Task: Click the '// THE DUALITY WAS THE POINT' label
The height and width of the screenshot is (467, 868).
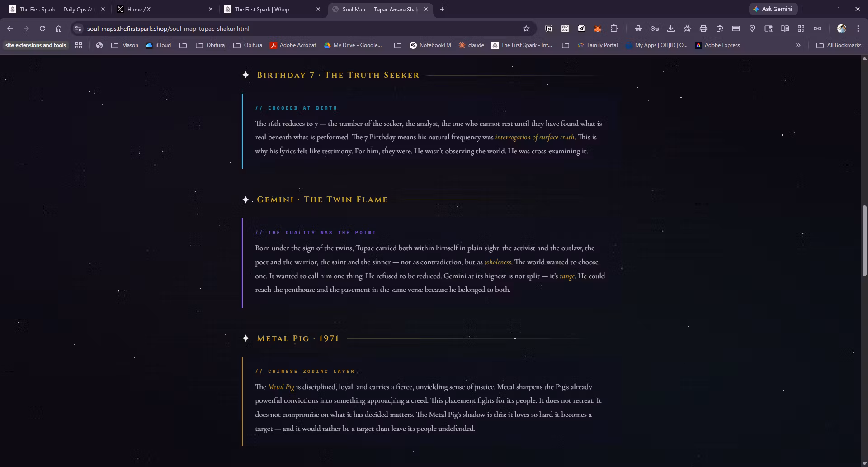Action: (x=316, y=233)
